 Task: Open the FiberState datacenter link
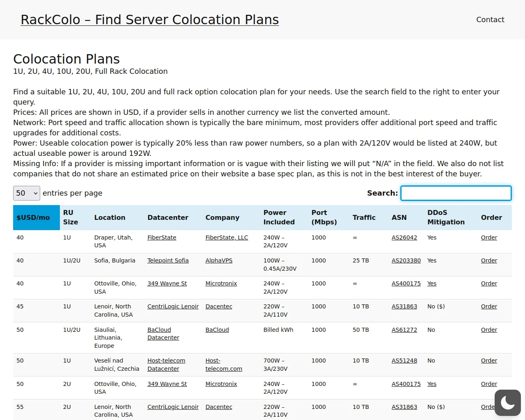162,237
